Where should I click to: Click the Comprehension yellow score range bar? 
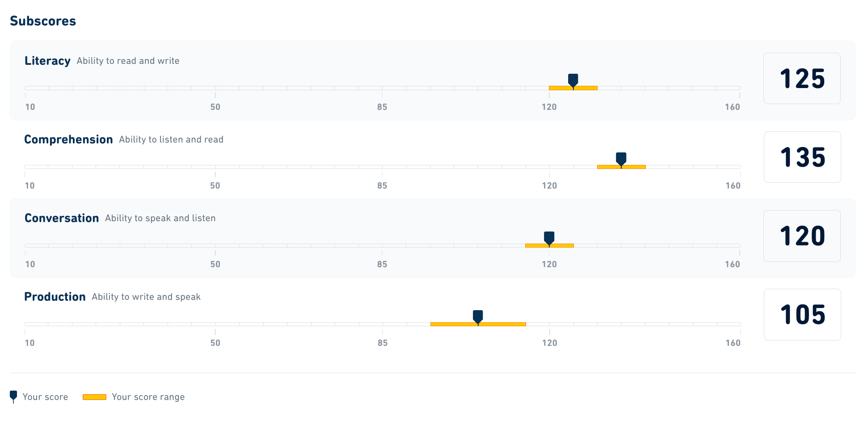634,167
